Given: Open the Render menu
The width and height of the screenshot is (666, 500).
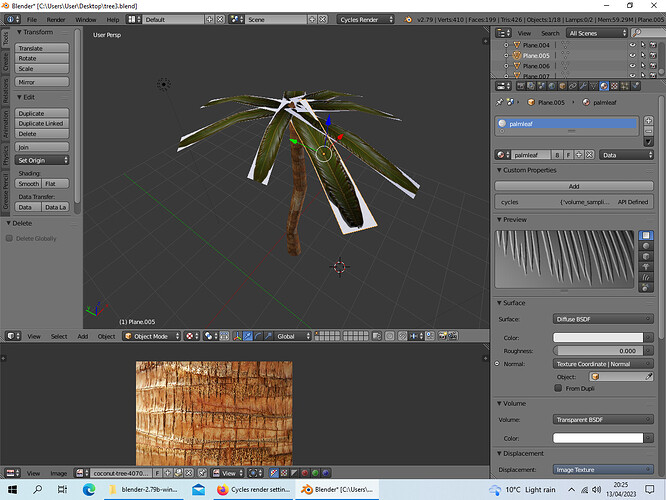Looking at the screenshot, I should click(56, 20).
